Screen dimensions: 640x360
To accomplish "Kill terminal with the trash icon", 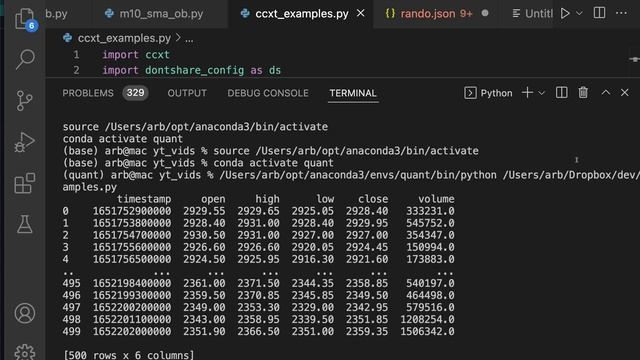I will (583, 93).
